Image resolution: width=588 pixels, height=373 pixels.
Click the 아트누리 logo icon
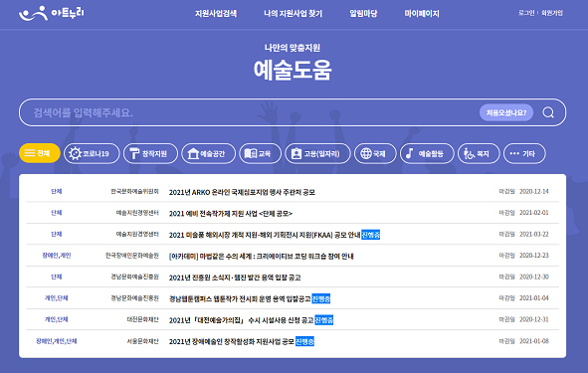tap(33, 14)
